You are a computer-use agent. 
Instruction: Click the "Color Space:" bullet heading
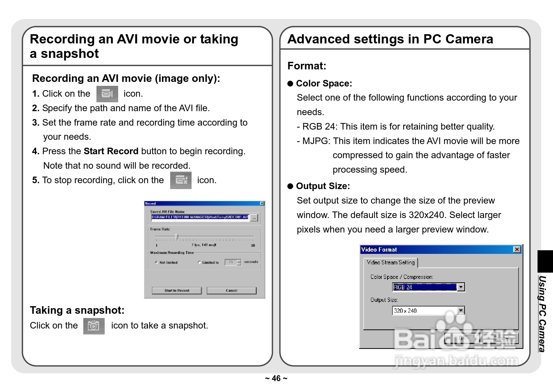click(x=324, y=84)
